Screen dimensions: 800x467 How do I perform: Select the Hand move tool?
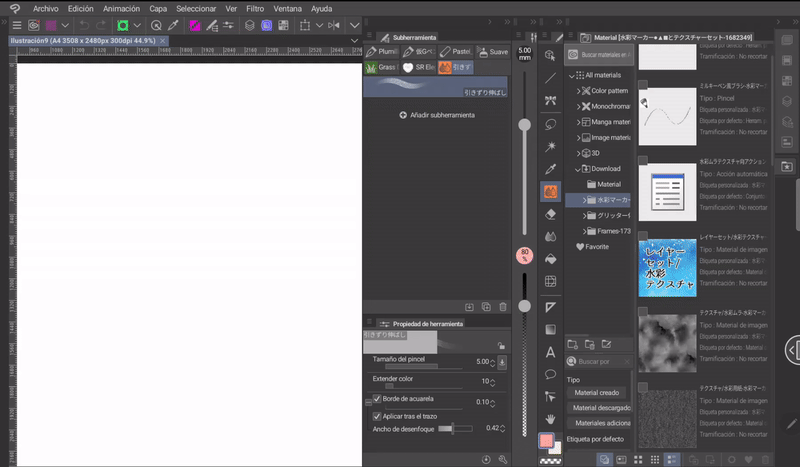[550, 419]
